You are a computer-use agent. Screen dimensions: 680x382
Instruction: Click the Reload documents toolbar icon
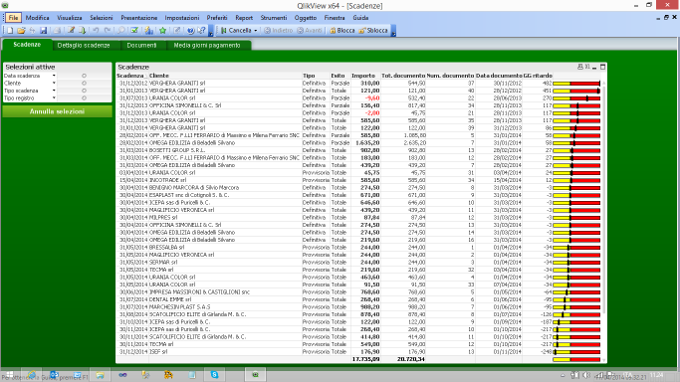click(82, 30)
